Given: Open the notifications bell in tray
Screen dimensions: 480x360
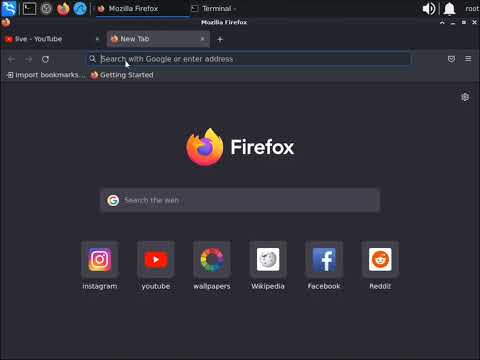Looking at the screenshot, I should [449, 9].
